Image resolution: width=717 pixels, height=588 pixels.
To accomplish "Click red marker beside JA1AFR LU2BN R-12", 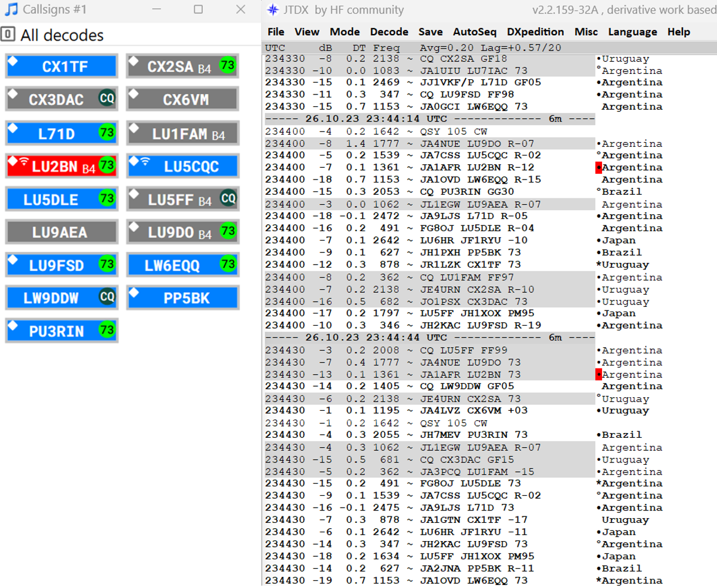I will pyautogui.click(x=598, y=167).
